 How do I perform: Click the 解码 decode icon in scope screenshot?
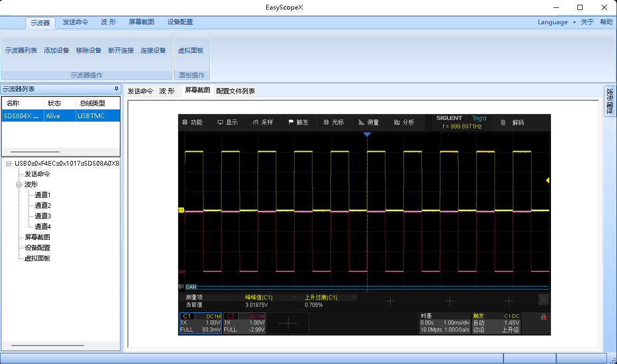point(503,122)
